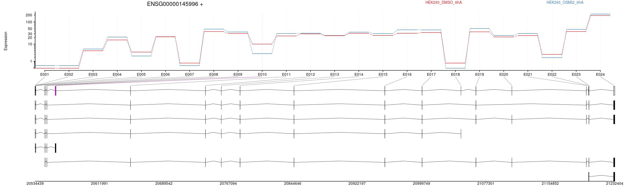Click exon label E019
Image resolution: width=644 pixels, height=188 pixels.
tap(480, 74)
